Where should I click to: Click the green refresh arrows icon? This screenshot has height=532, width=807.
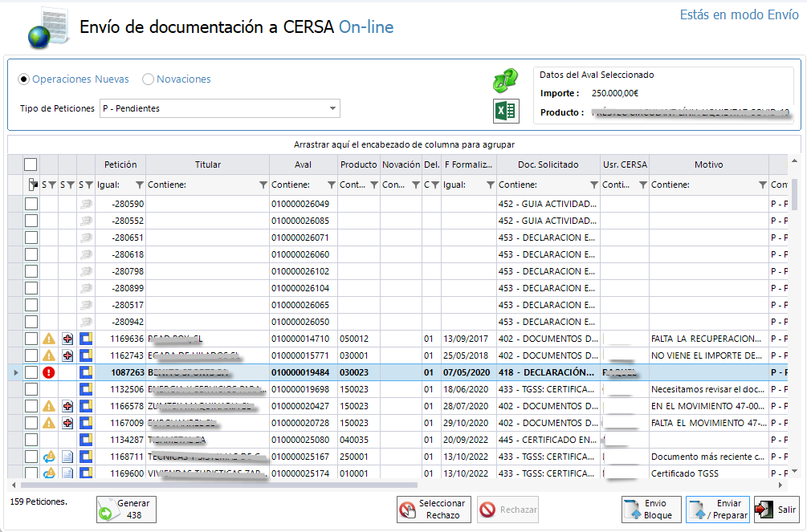(x=505, y=80)
